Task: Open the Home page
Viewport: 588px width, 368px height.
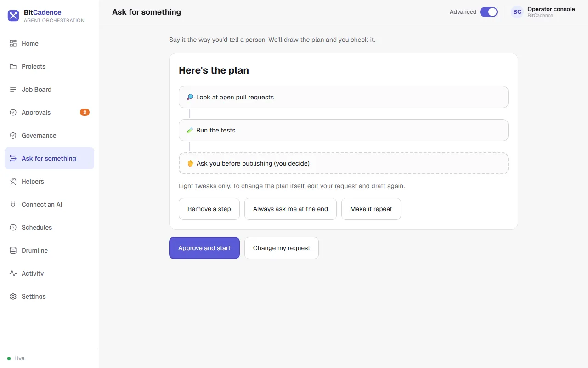Action: pyautogui.click(x=49, y=43)
